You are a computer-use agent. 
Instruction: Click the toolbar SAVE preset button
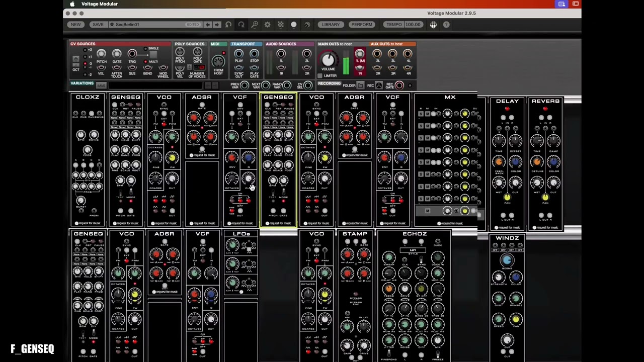coord(98,25)
